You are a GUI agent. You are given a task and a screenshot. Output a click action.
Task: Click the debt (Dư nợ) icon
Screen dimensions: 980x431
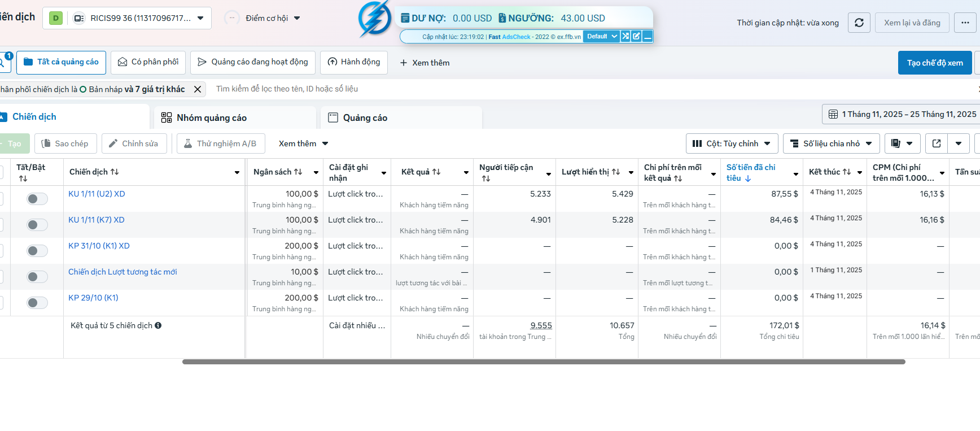405,18
